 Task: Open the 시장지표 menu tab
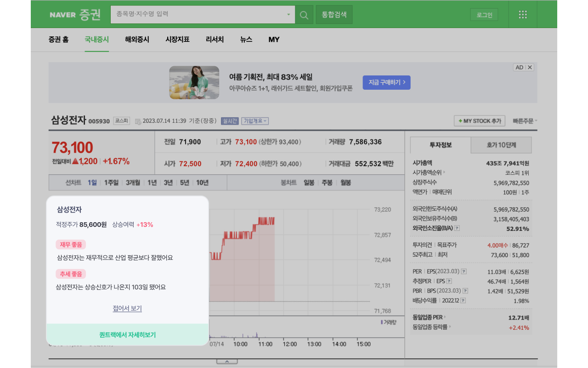(177, 40)
